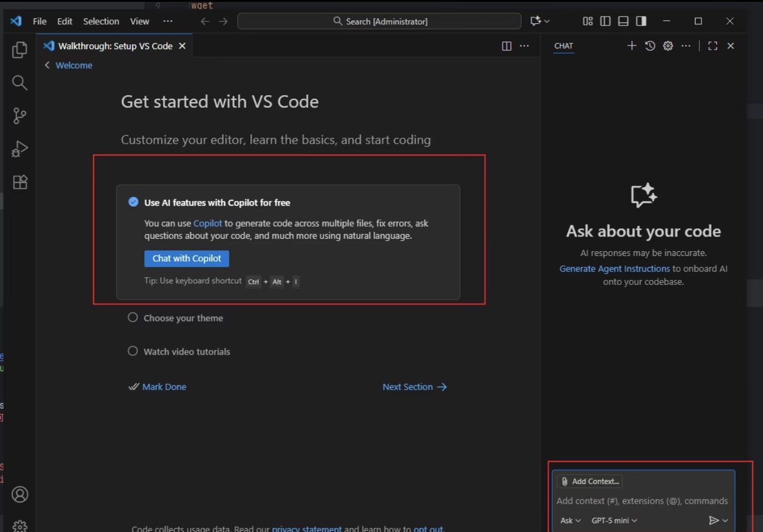The height and width of the screenshot is (532, 763).
Task: Open the Copilot icon dropdown chevron
Action: pyautogui.click(x=547, y=21)
